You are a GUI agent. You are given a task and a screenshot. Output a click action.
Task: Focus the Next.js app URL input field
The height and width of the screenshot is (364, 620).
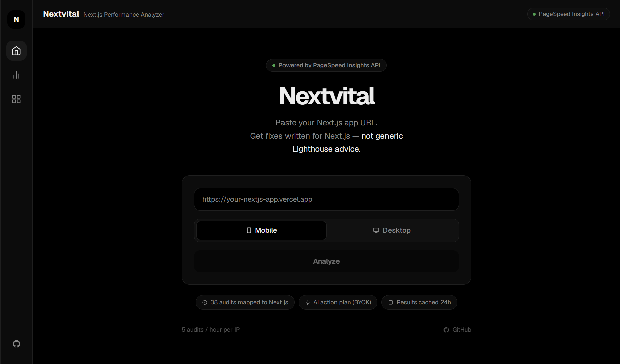[x=326, y=199]
